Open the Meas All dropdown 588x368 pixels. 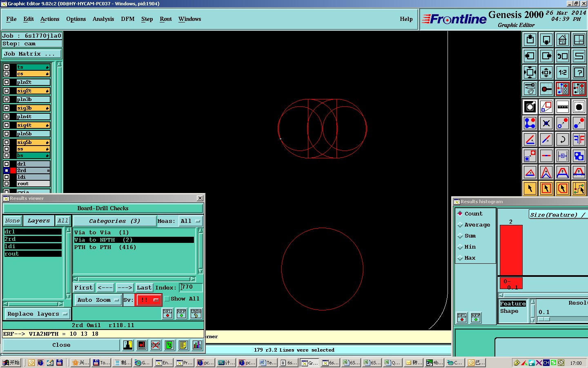190,221
